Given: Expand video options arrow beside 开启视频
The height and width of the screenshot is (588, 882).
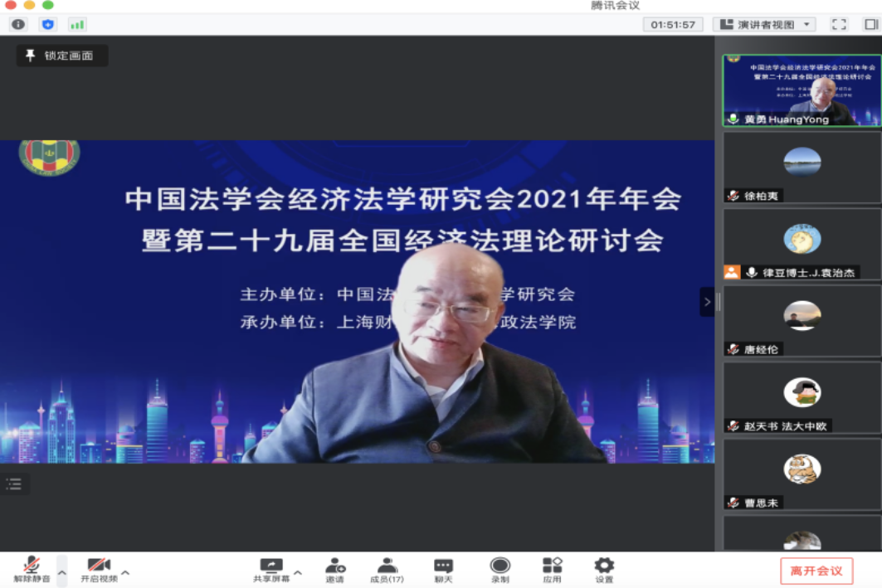Looking at the screenshot, I should [x=125, y=572].
